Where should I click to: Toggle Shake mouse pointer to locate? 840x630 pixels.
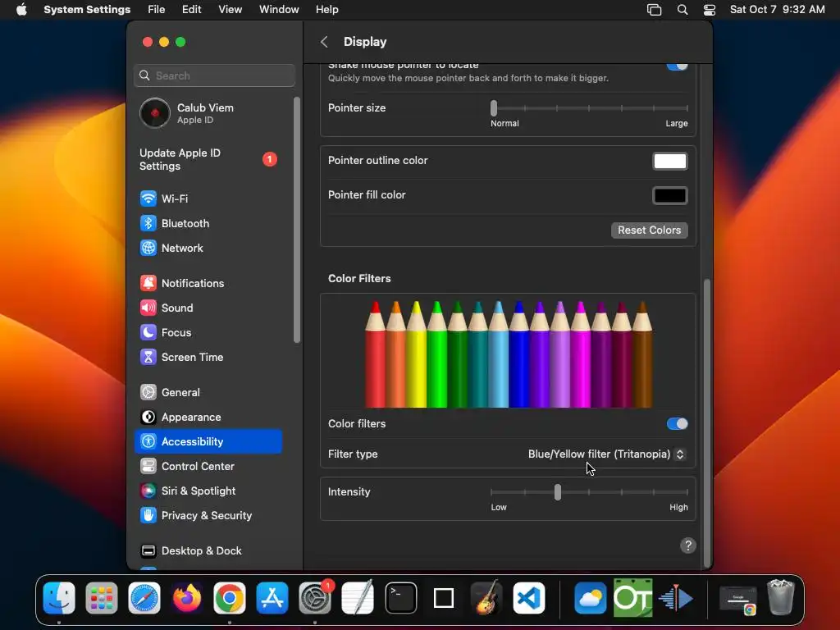(677, 66)
